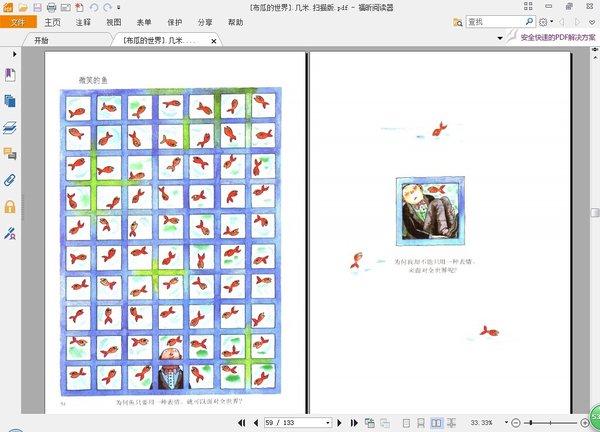Switch to the 表单 ribbon tab
600x432 pixels.
click(x=144, y=22)
